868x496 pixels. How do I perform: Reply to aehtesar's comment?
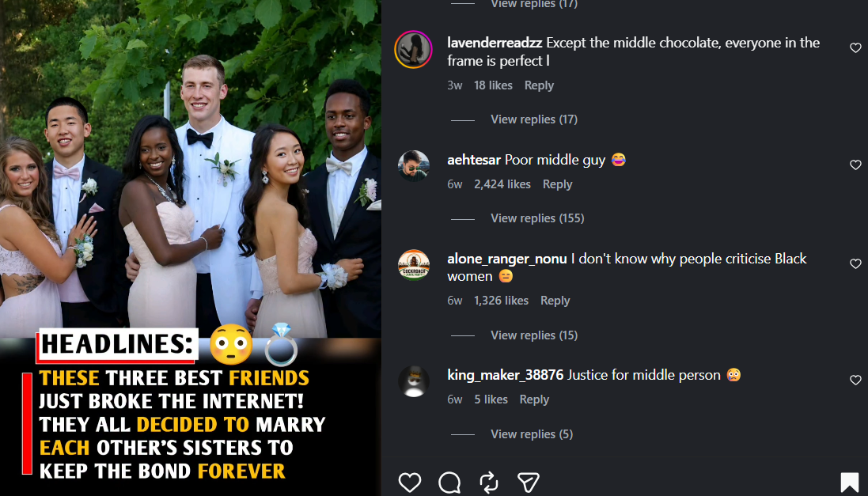pos(557,184)
